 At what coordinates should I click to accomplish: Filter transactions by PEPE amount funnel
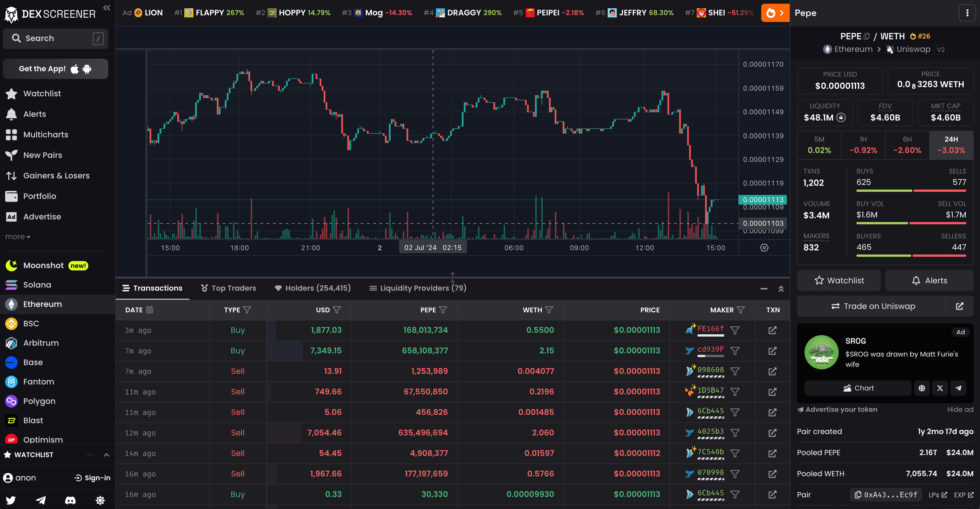443,310
